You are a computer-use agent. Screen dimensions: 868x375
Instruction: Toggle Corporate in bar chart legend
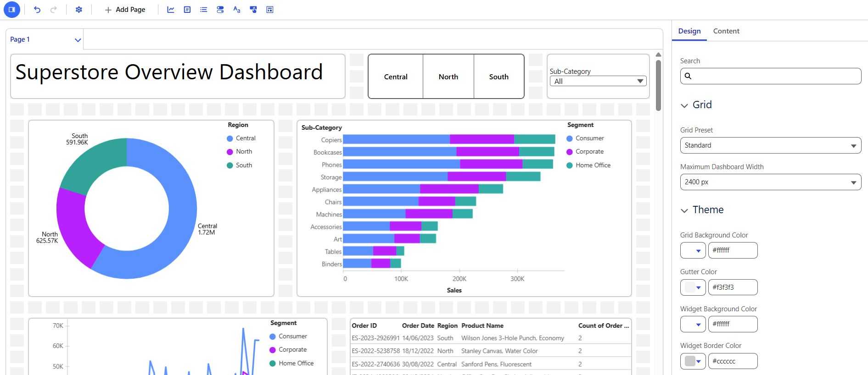[585, 152]
